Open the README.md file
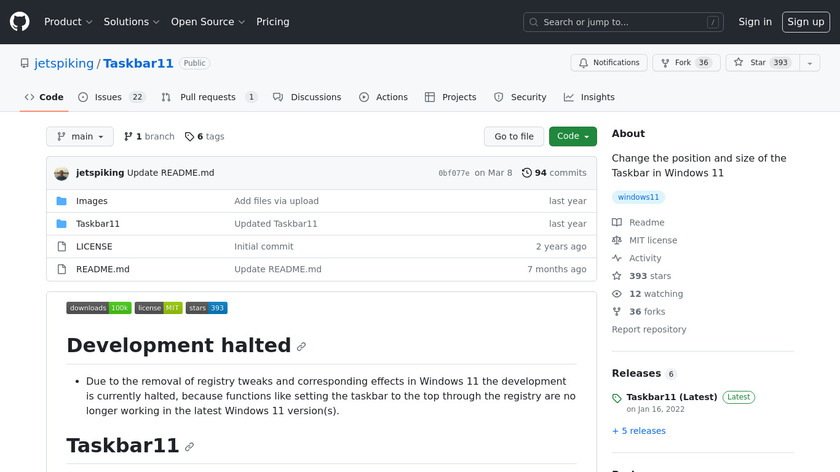 [x=102, y=269]
